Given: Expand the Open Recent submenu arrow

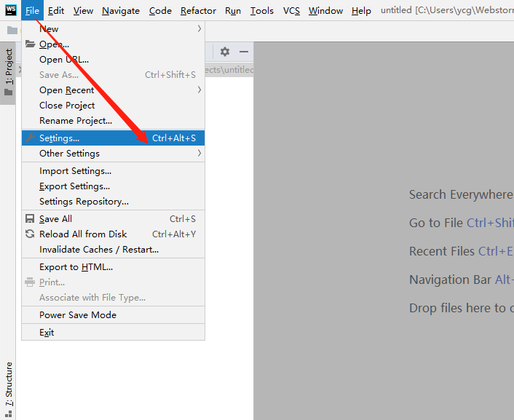Looking at the screenshot, I should tap(199, 90).
